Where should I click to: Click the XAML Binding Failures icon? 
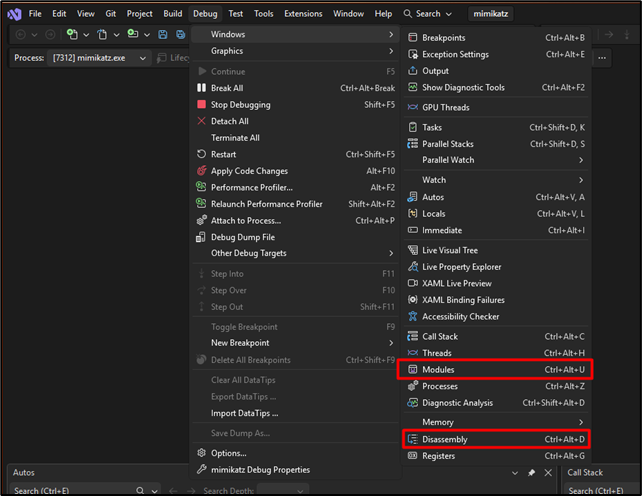click(x=413, y=300)
